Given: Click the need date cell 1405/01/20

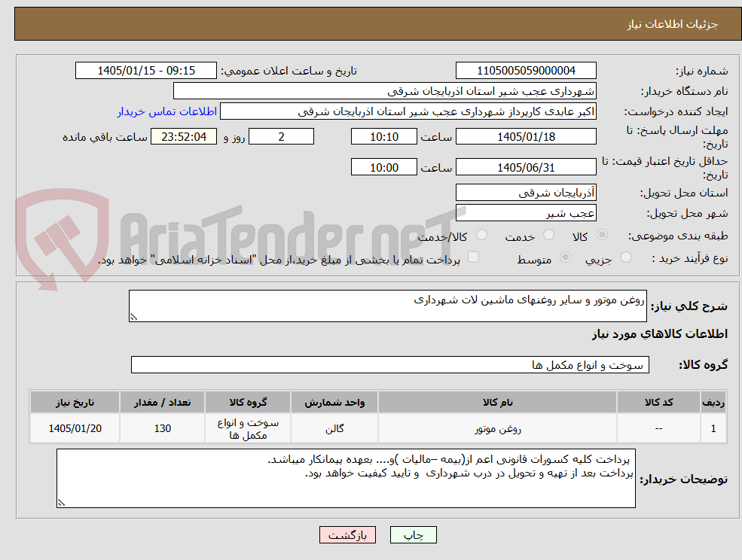Looking at the screenshot, I should click(x=75, y=428).
